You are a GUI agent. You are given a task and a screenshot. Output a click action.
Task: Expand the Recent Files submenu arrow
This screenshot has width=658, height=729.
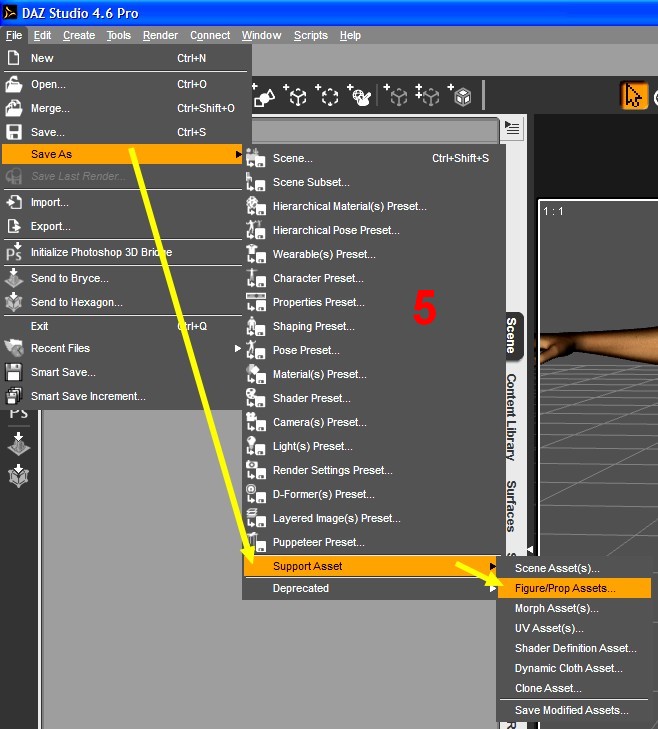pyautogui.click(x=238, y=348)
